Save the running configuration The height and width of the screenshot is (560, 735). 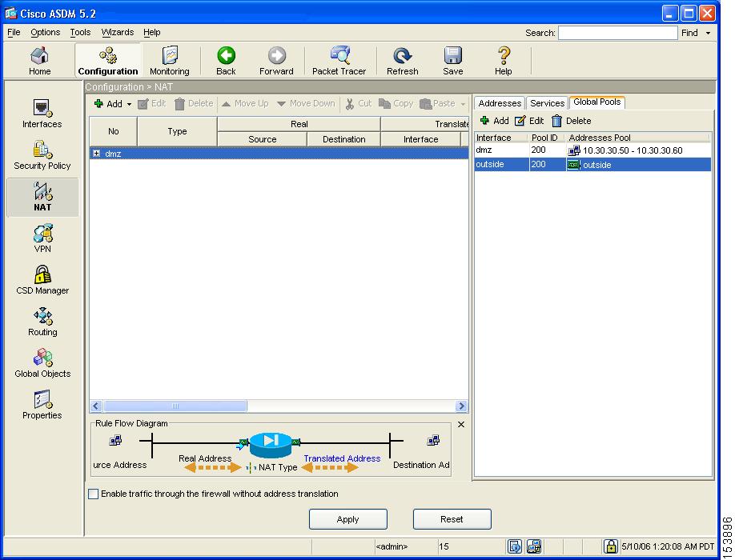(453, 61)
